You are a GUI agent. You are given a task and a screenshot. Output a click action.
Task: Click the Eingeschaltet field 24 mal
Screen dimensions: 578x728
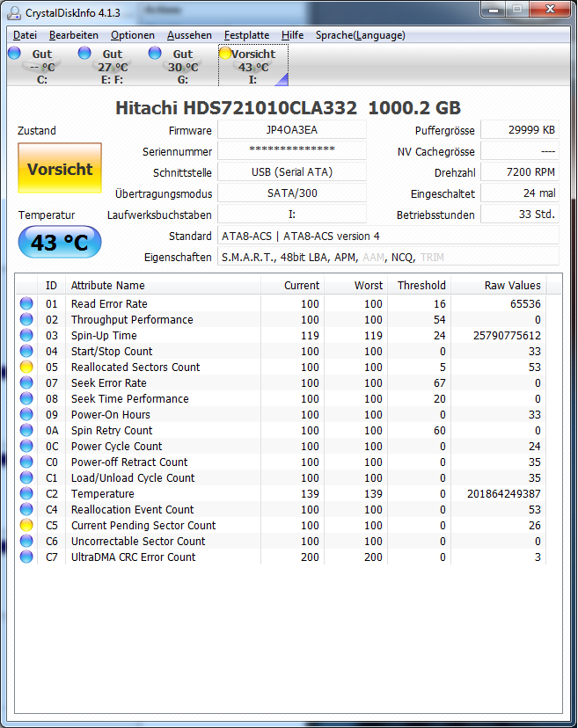tap(519, 193)
